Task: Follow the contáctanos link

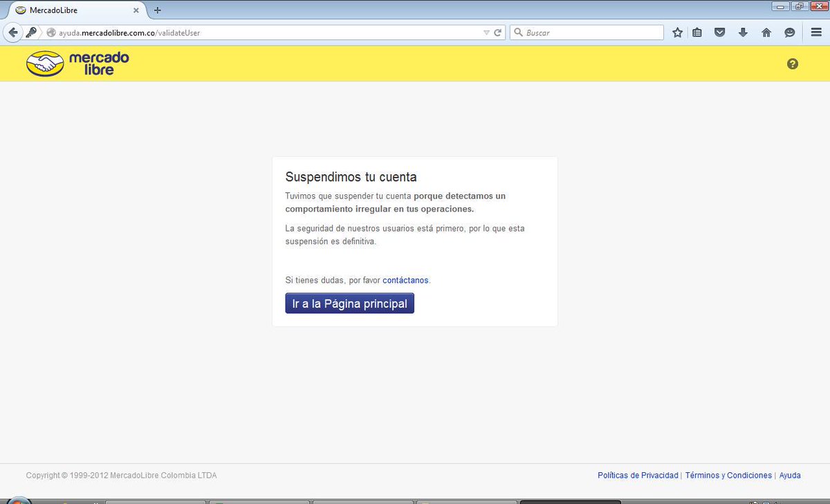Action: (405, 280)
